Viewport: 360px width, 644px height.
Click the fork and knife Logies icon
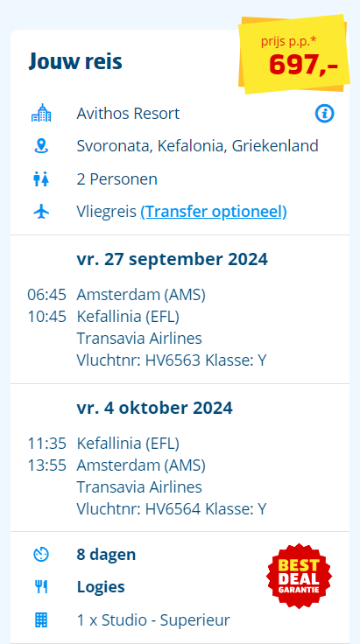pyautogui.click(x=41, y=587)
